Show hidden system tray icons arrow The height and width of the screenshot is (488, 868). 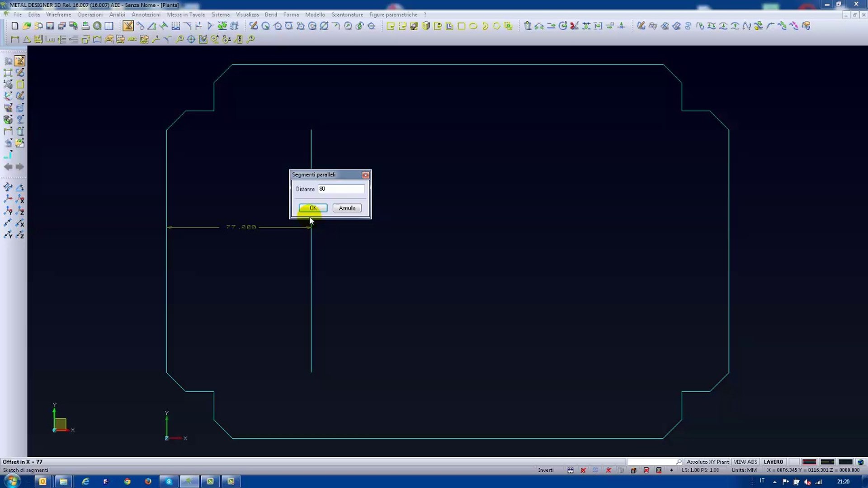(x=774, y=482)
